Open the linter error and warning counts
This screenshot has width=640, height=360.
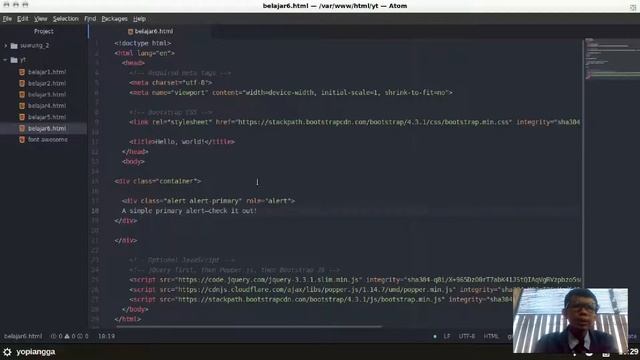[69, 336]
